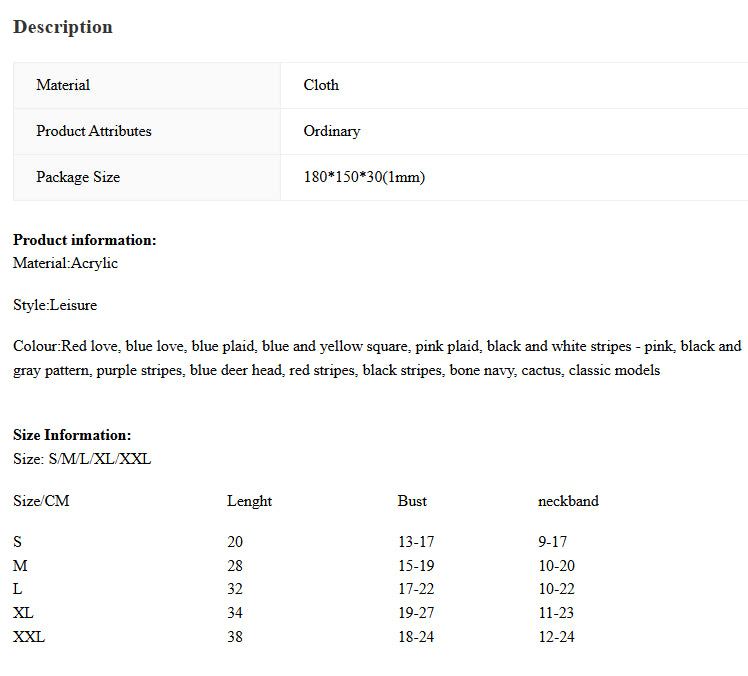Click the neckband column header
Viewport: 748px width, 676px height.
click(568, 501)
